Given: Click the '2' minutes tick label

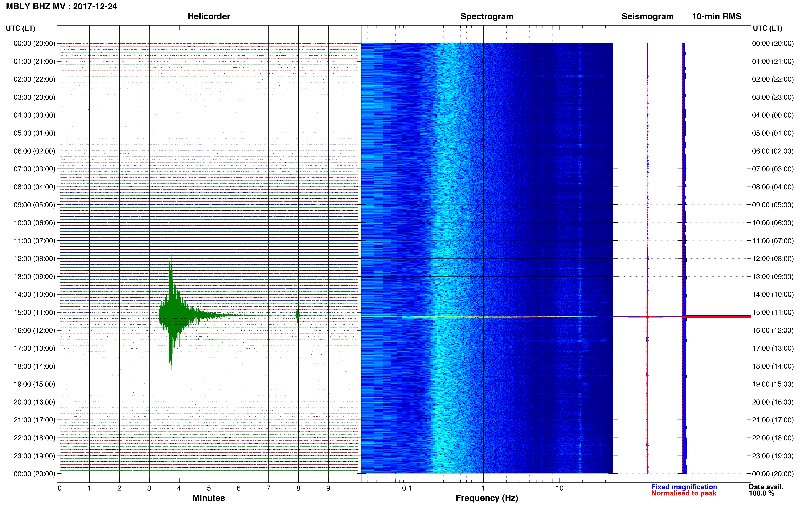Looking at the screenshot, I should tap(119, 488).
